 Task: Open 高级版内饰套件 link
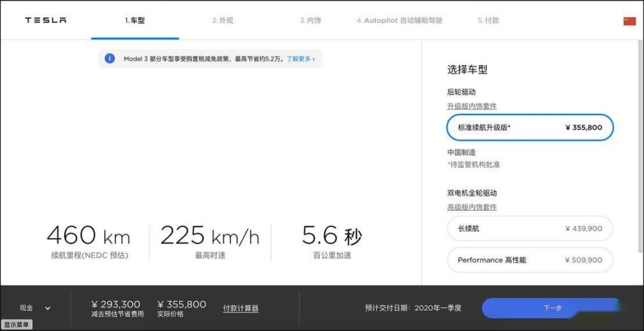(472, 207)
